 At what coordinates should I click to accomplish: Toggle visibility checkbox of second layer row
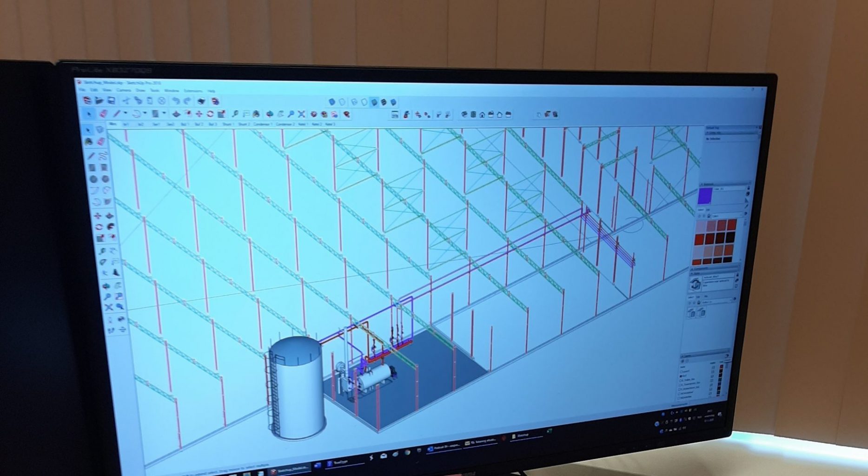[x=713, y=371]
